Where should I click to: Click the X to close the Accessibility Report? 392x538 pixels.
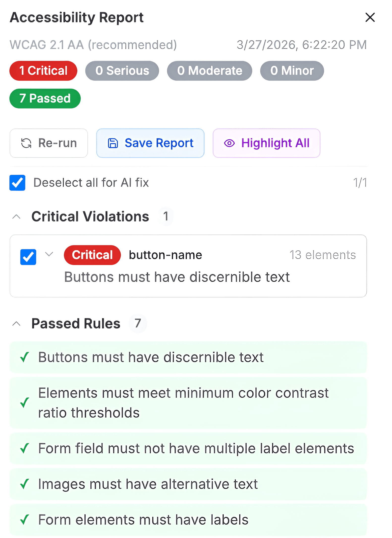click(370, 18)
